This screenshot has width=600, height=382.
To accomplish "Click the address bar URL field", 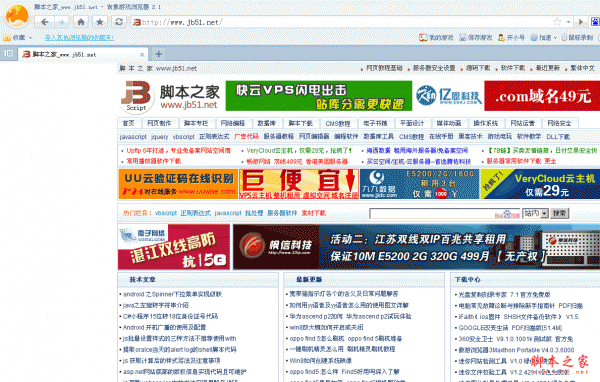I will tap(344, 22).
